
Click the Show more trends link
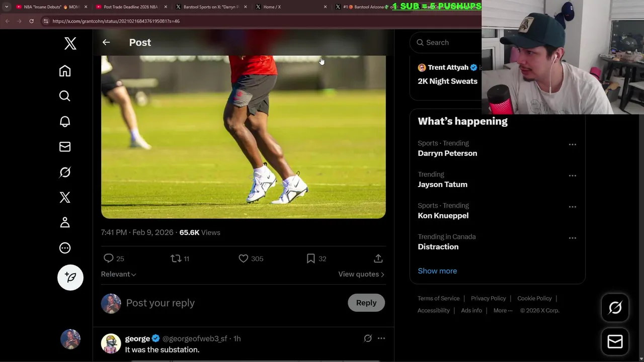(x=437, y=271)
